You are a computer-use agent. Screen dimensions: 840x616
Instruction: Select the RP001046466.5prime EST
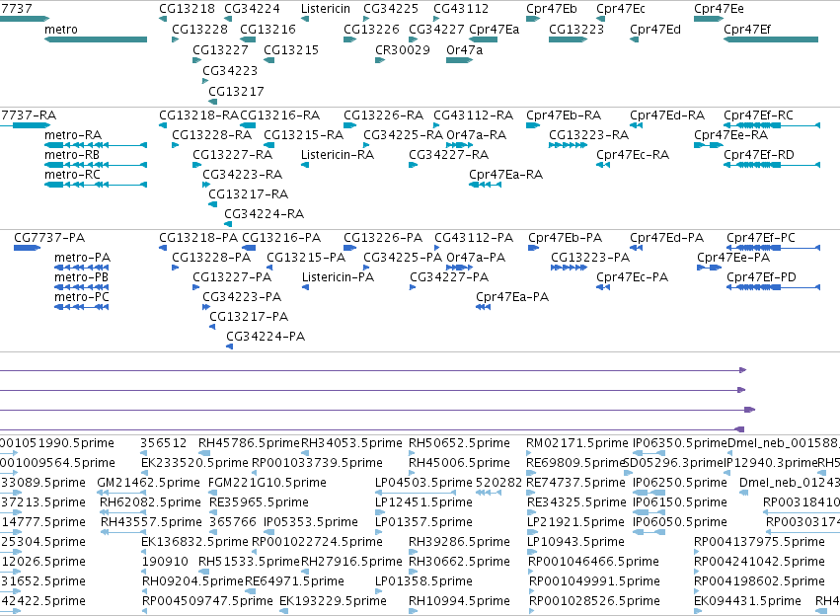(x=531, y=573)
